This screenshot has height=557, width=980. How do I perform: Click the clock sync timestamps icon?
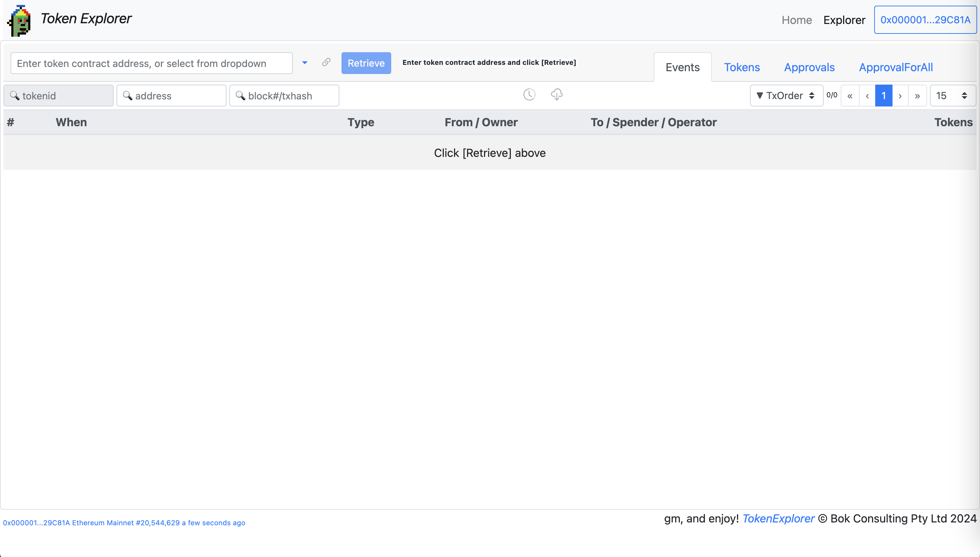pos(529,94)
